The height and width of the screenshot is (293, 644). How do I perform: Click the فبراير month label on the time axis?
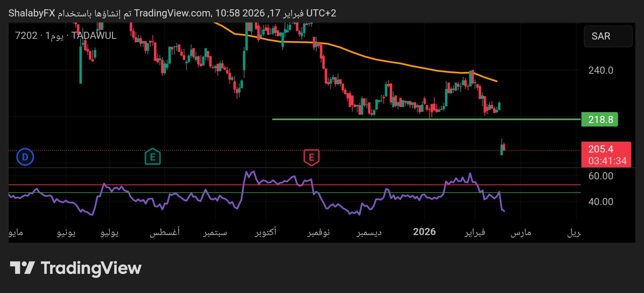coord(475,232)
